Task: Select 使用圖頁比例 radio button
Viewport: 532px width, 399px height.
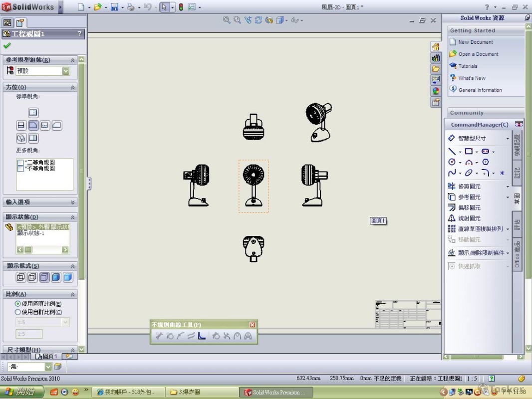Action: (18, 304)
